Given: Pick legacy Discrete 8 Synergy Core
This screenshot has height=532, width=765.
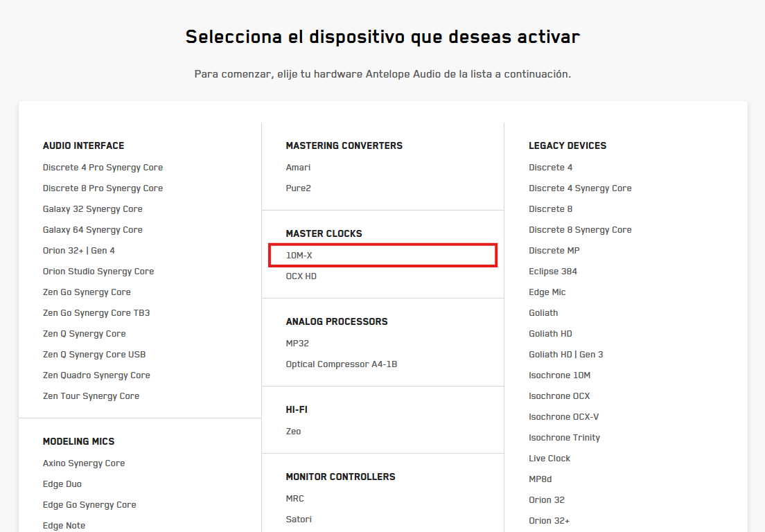Looking at the screenshot, I should tap(580, 230).
